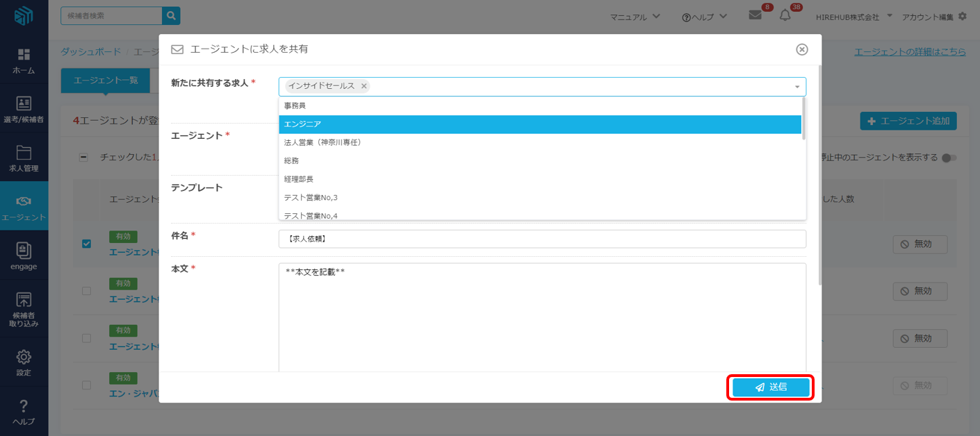This screenshot has height=436, width=980.
Task: Choose 法人営業（神奈川専任） option
Action: pyautogui.click(x=539, y=142)
